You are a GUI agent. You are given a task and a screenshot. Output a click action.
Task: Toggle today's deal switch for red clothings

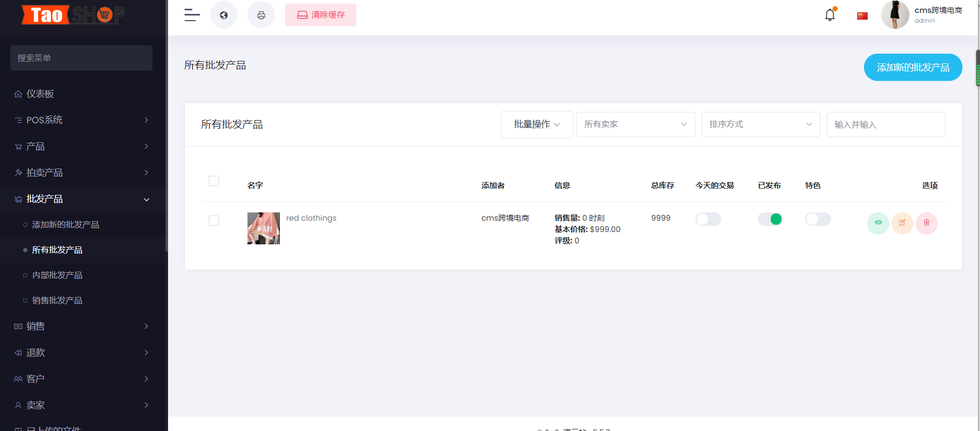(708, 219)
